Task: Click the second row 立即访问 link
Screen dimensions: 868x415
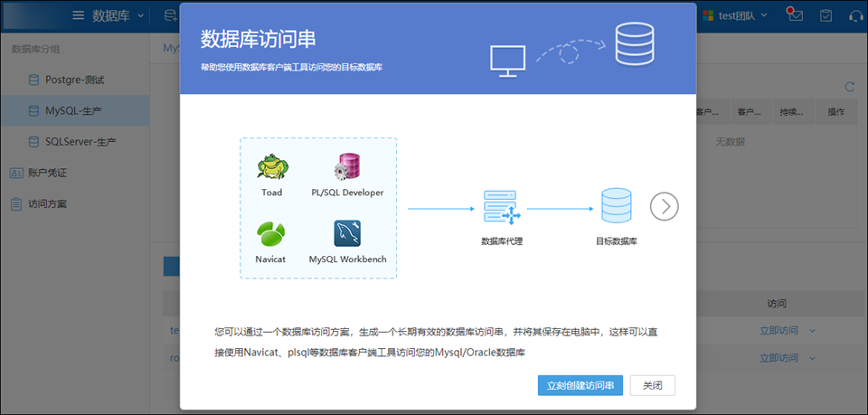Action: (778, 357)
